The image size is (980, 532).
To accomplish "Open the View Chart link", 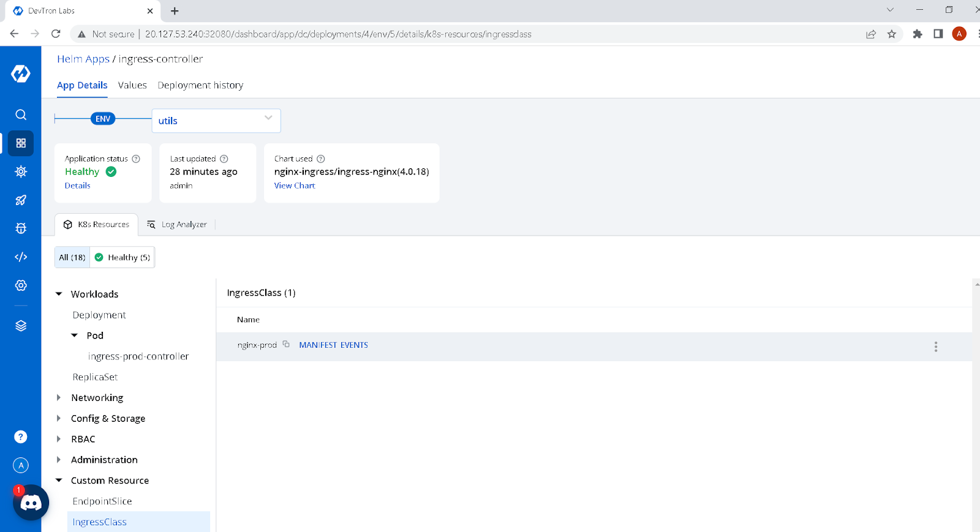I will click(295, 185).
